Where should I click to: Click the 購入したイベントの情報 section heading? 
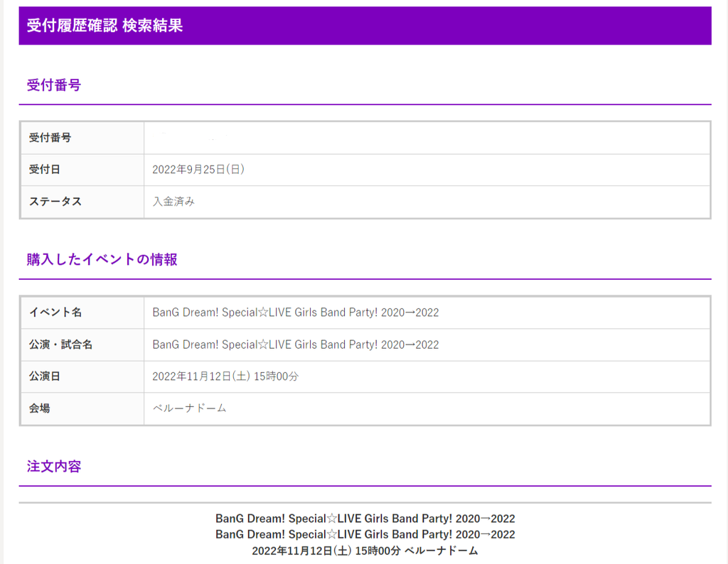pyautogui.click(x=102, y=259)
